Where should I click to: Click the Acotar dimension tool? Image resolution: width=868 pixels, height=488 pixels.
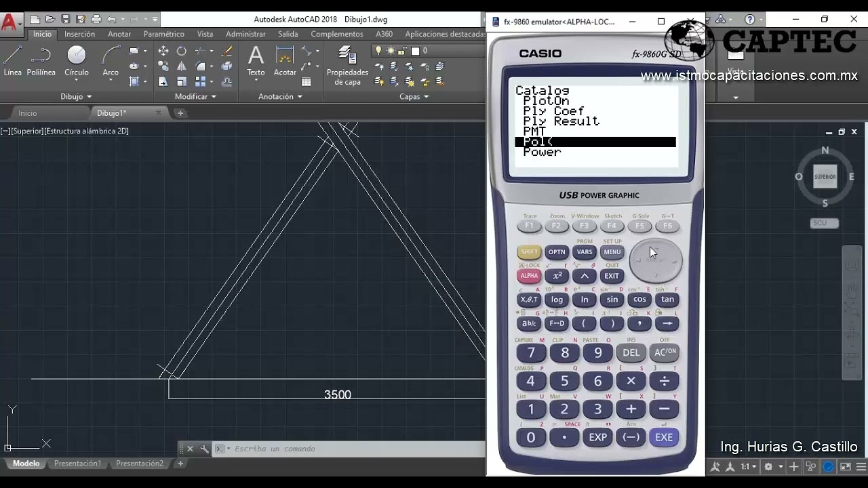coord(285,61)
